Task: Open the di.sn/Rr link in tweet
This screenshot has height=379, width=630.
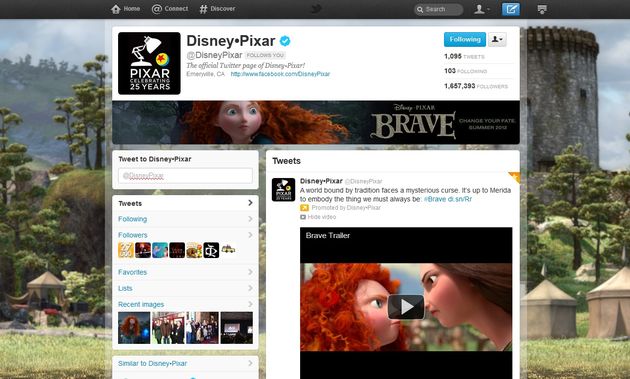Action: (460, 199)
